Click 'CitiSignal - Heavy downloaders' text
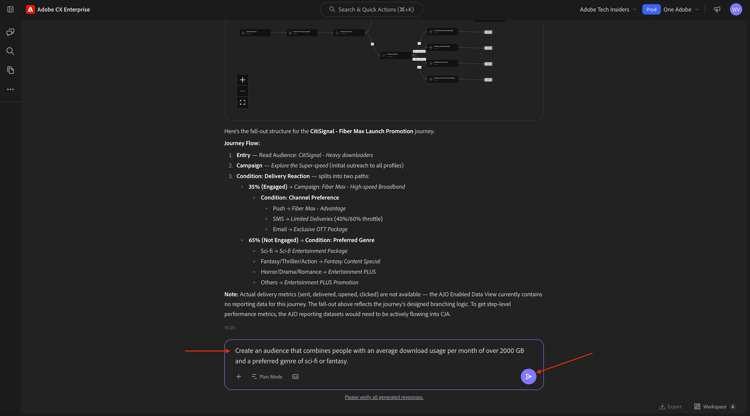 coord(335,155)
